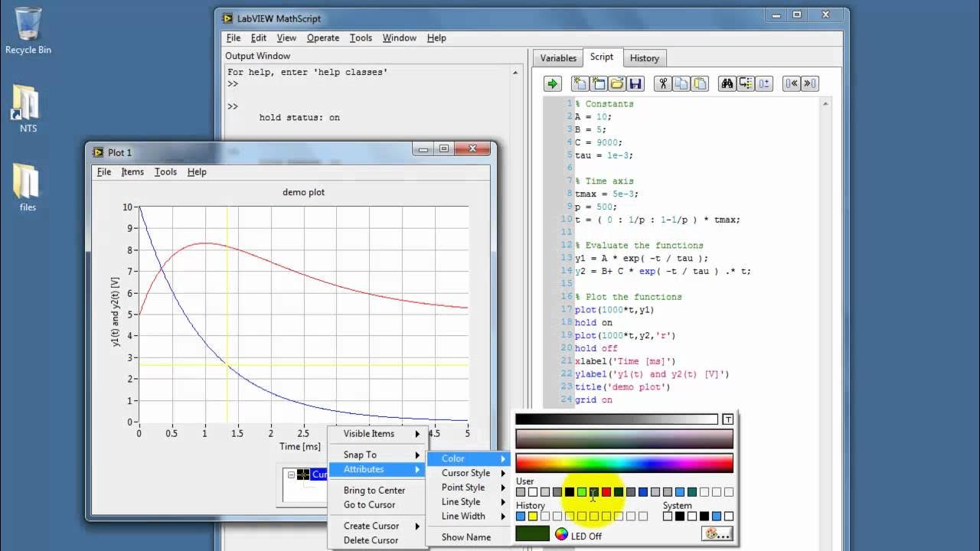
Task: Open the Color submenu entry
Action: (469, 458)
